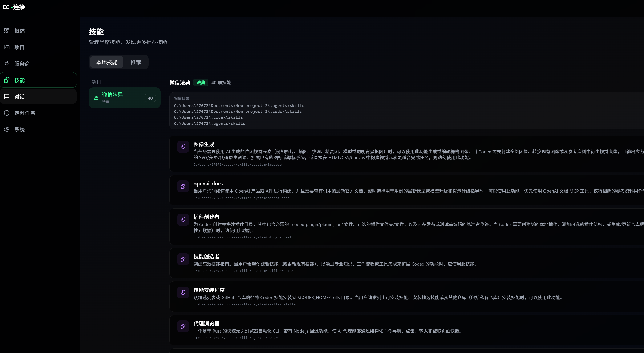Click the 系统 gear icon
The height and width of the screenshot is (353, 644).
coord(7,129)
